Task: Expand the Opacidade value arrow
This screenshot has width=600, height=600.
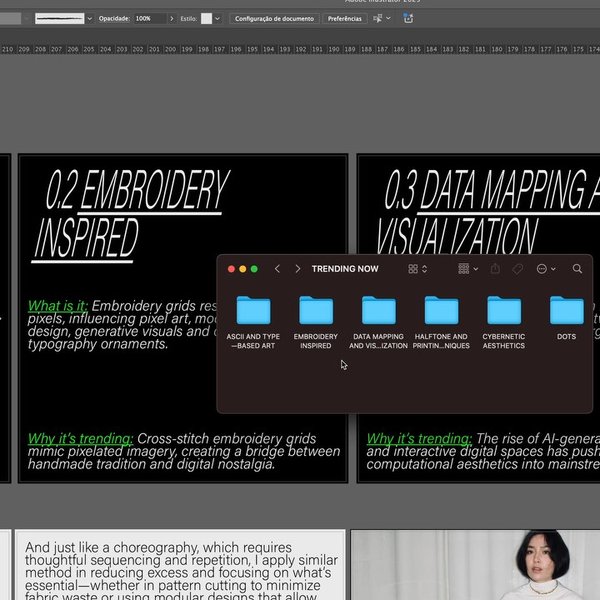Action: click(173, 18)
